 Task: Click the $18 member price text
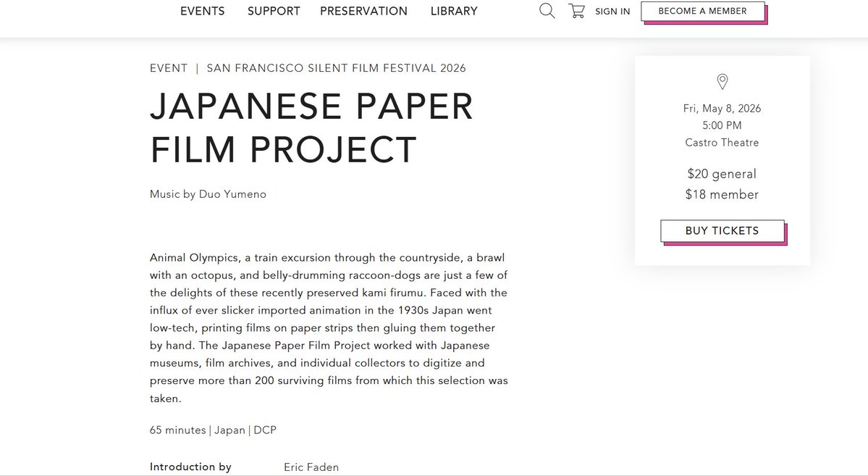point(722,194)
